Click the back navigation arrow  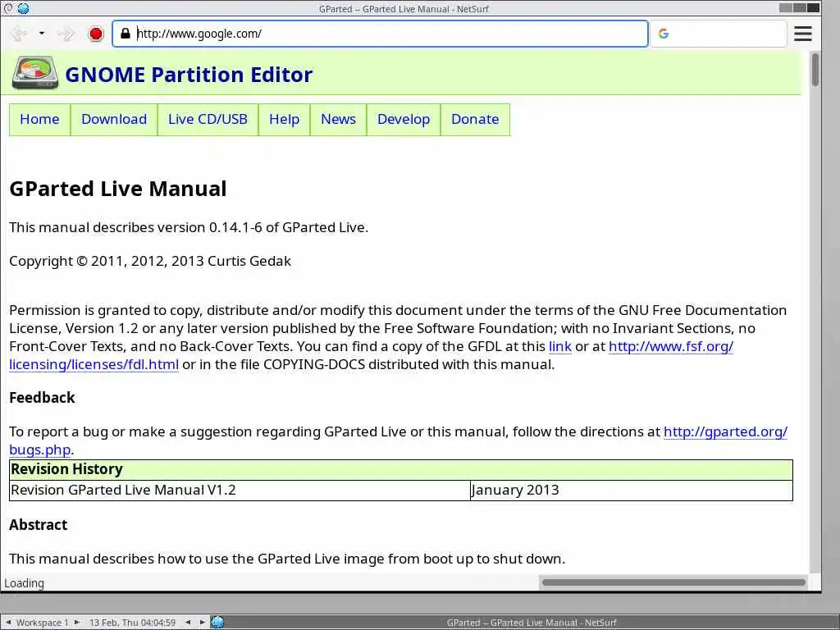19,34
